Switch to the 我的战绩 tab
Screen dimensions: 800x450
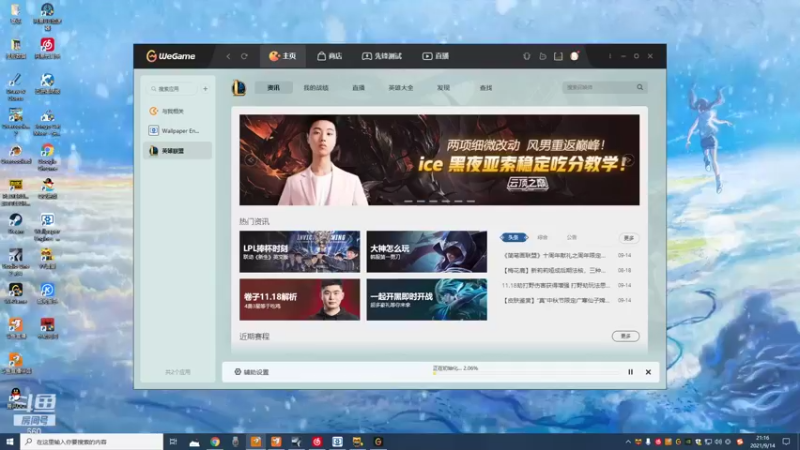[x=316, y=88]
